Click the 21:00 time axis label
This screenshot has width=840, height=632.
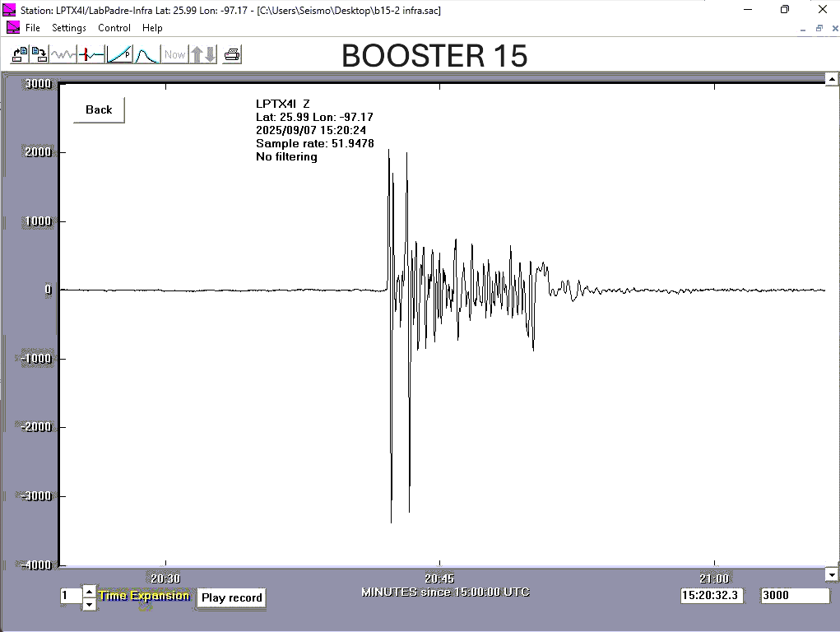714,579
